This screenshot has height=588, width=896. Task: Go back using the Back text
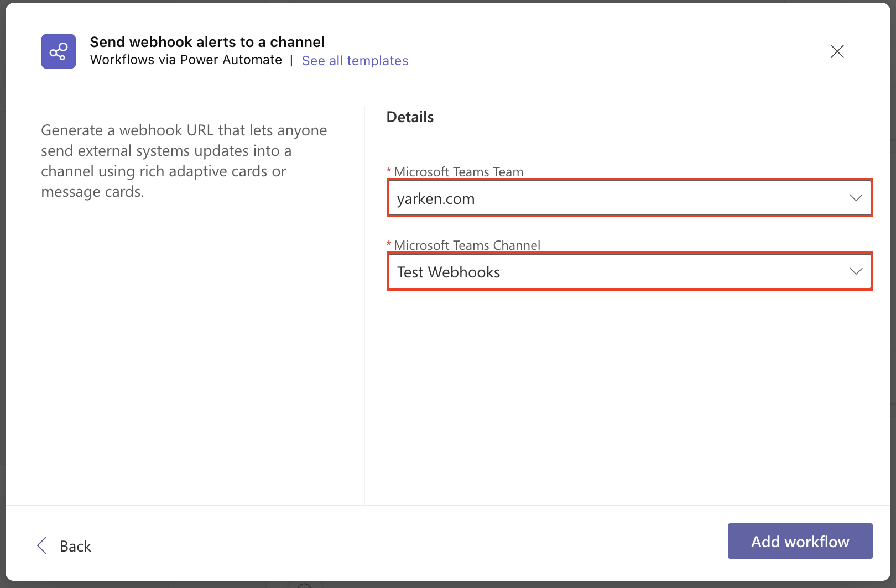(75, 546)
